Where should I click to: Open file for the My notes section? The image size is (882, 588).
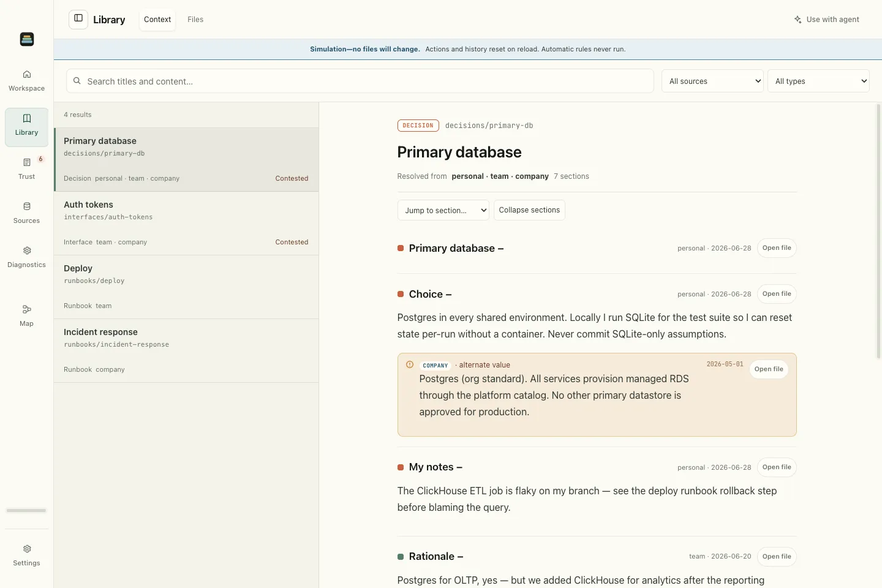tap(777, 467)
